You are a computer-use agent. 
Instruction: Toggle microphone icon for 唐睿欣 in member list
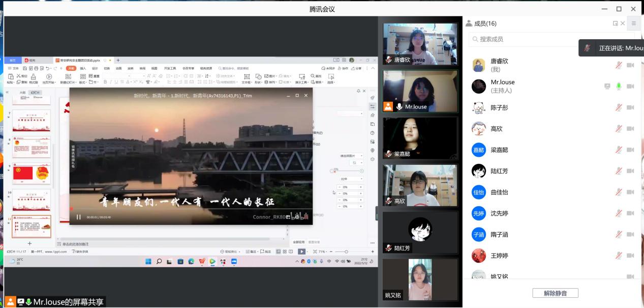(x=619, y=65)
